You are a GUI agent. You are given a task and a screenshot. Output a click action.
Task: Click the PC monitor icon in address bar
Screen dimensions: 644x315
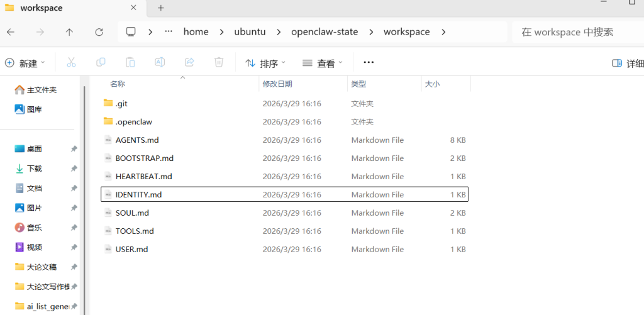(x=131, y=32)
